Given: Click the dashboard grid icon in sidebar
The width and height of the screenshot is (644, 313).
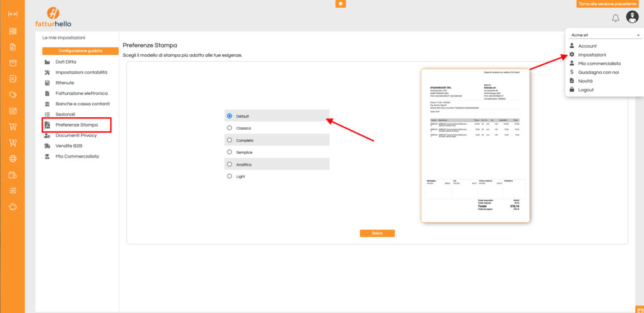Looking at the screenshot, I should tap(13, 31).
